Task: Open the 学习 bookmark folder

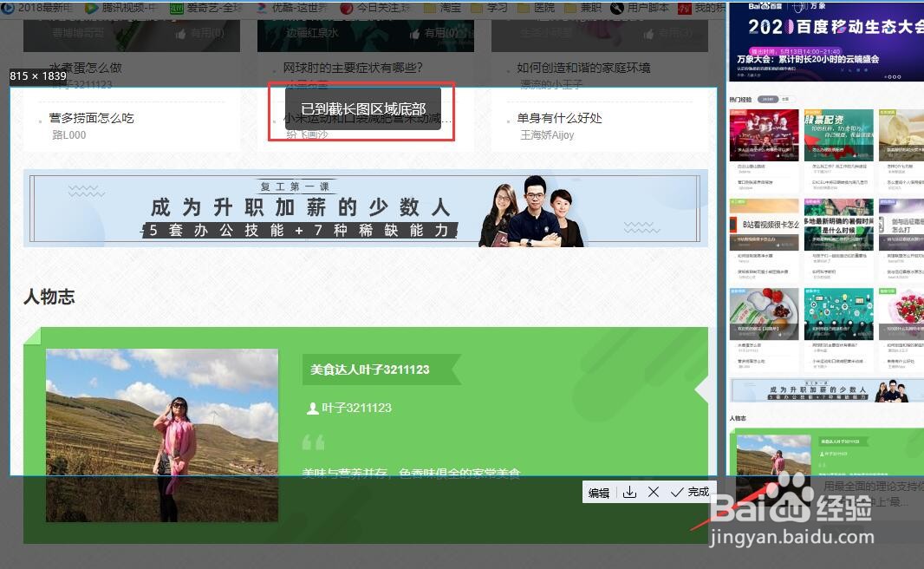Action: coord(490,8)
